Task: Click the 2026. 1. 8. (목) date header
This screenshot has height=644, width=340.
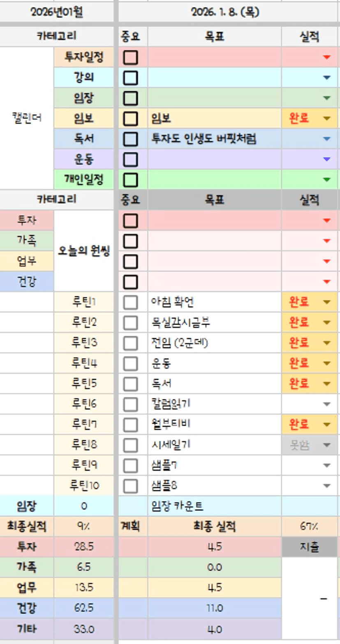Action: [x=225, y=13]
